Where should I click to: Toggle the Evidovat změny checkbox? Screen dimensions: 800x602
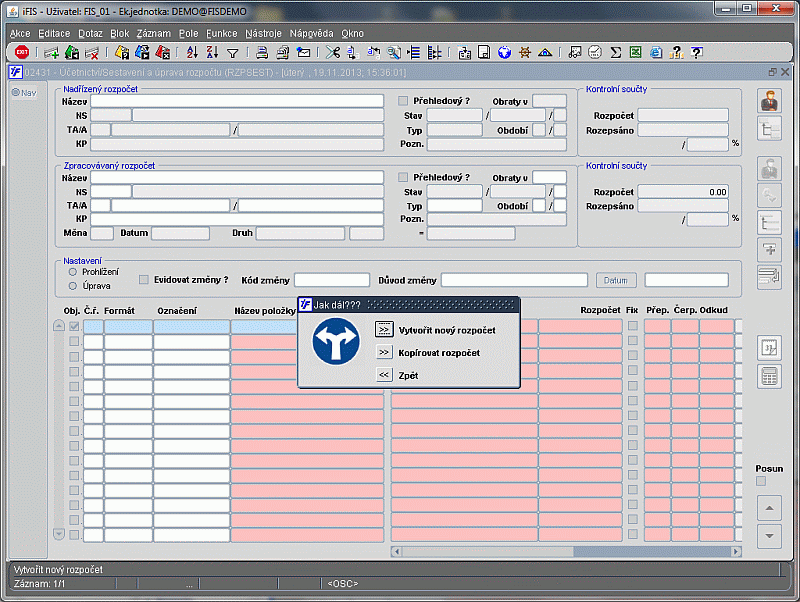click(144, 280)
